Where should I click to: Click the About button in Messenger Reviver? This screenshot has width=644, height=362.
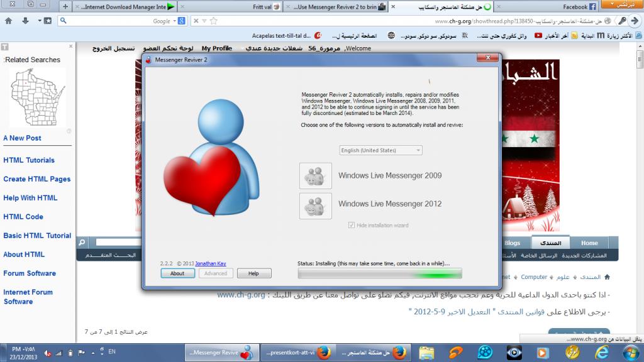pos(177,273)
